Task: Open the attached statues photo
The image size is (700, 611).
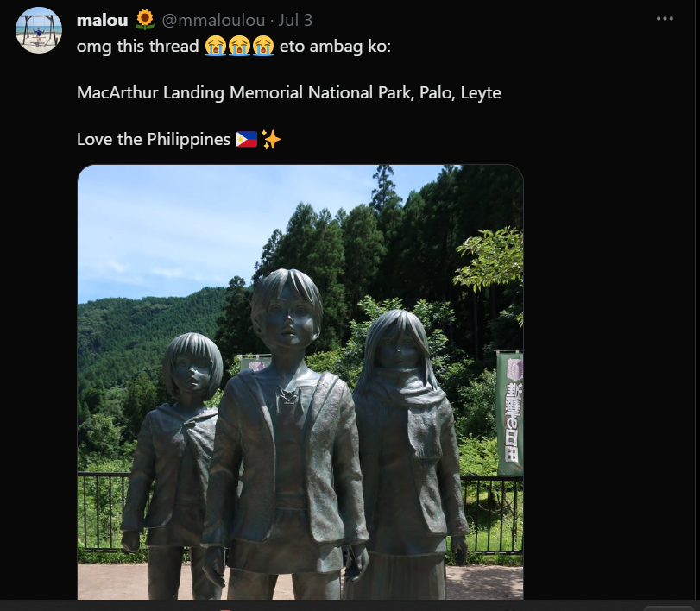Action: coord(300,382)
